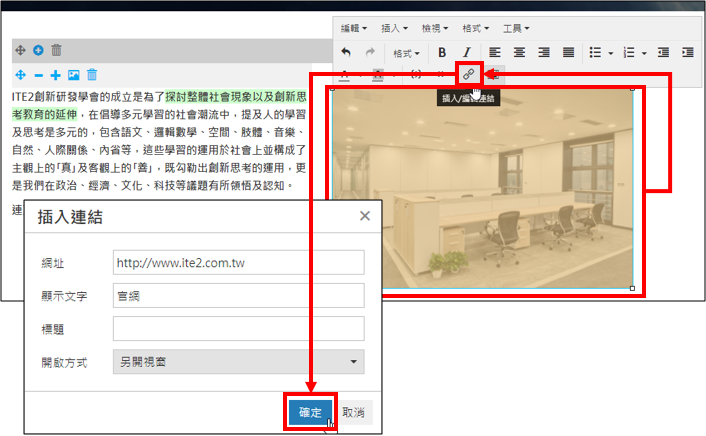Click the undo arrow in editor toolbar

tap(346, 53)
